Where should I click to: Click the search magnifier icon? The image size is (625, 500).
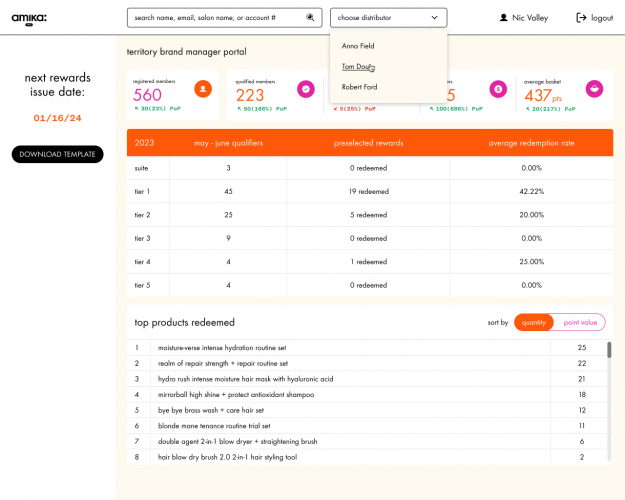pyautogui.click(x=310, y=17)
